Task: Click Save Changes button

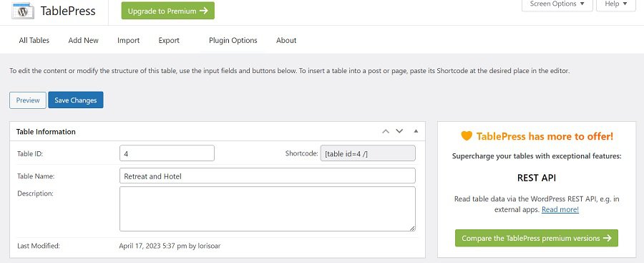Action: pos(76,100)
